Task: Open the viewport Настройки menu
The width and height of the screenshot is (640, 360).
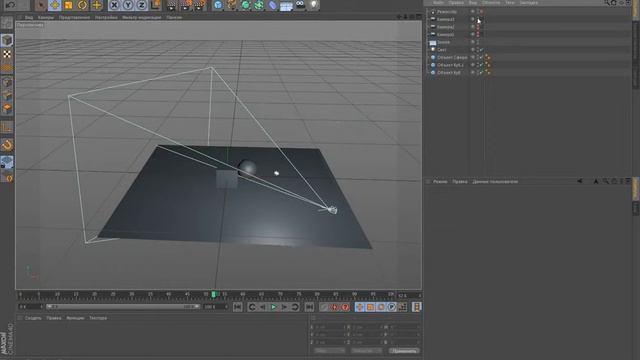Action: 106,18
